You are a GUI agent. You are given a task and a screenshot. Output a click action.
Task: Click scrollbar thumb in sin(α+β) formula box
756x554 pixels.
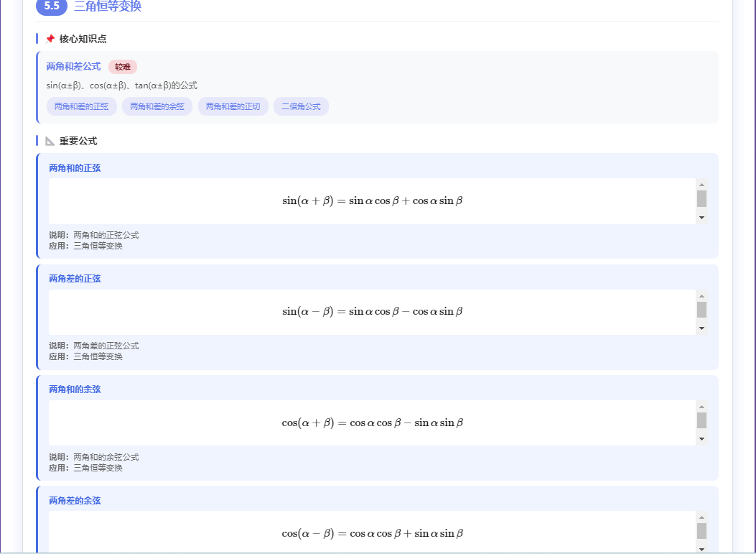[x=701, y=199]
